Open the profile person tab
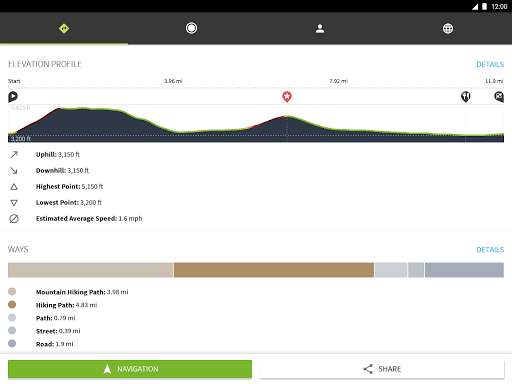Screen dimensions: 512x384 click(320, 28)
